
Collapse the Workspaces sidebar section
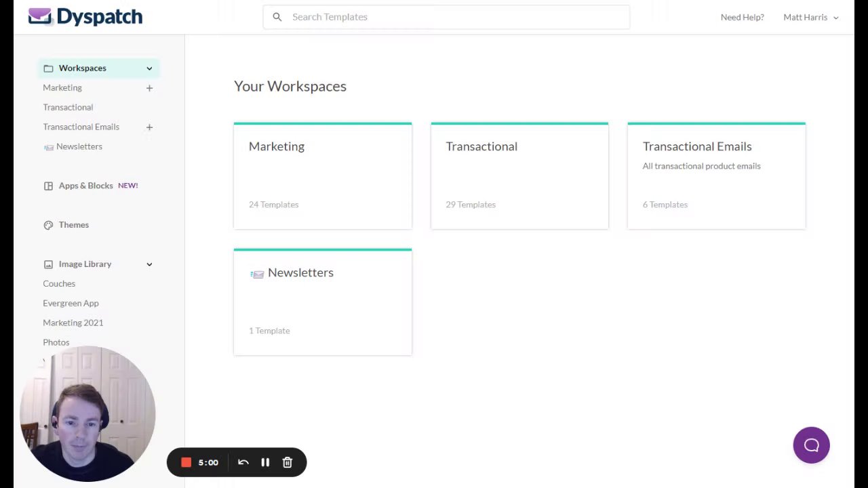pyautogui.click(x=149, y=68)
